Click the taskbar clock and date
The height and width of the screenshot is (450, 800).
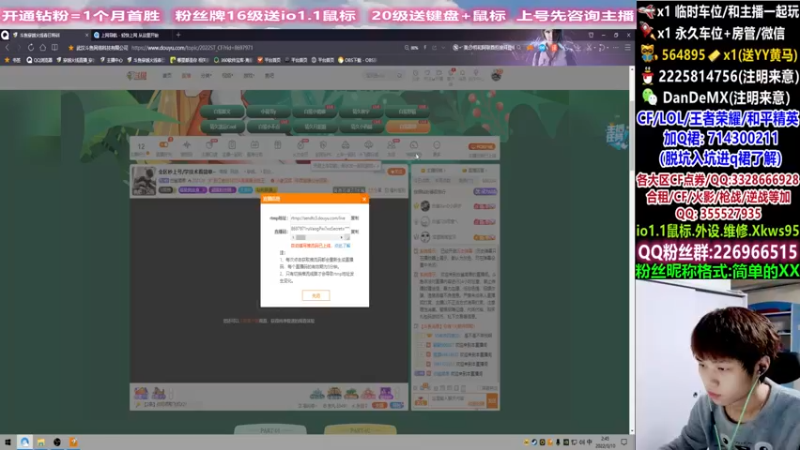[x=606, y=442]
